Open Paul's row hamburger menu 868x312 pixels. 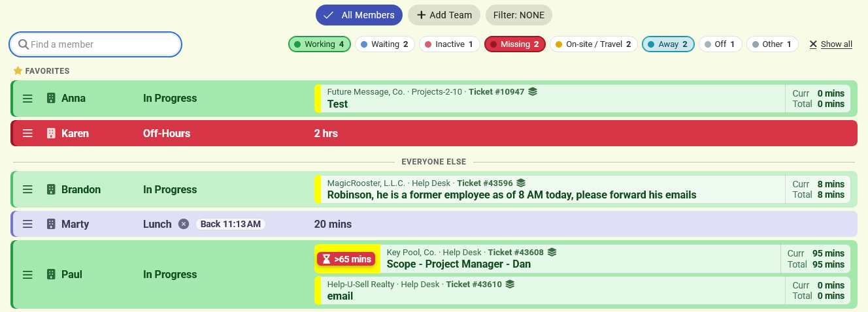click(x=27, y=275)
